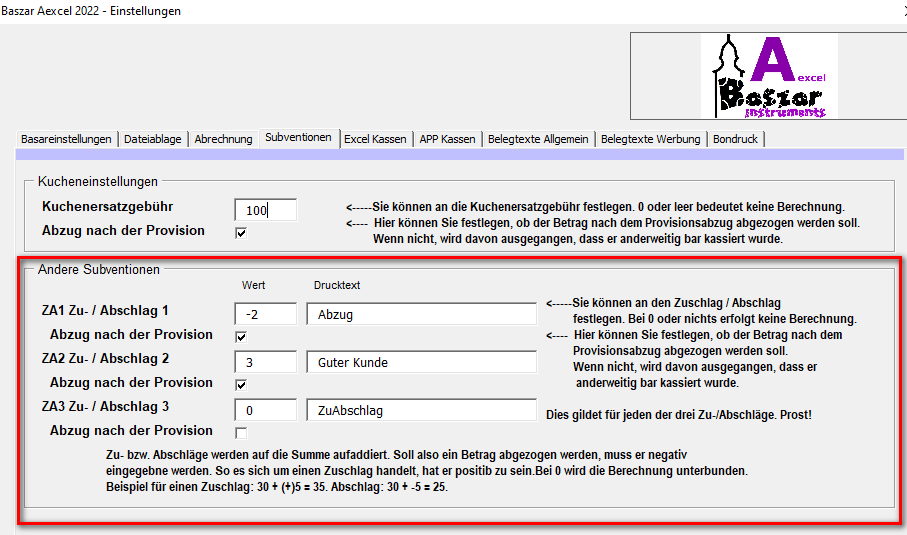Open the Belegtexte Werbung tab

651,139
